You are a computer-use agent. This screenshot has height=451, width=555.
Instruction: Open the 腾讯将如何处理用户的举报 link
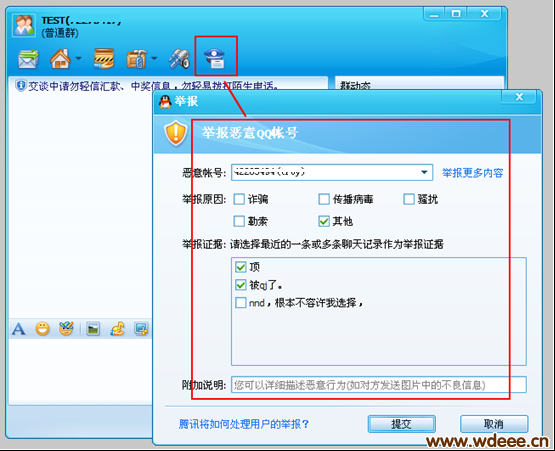click(244, 424)
